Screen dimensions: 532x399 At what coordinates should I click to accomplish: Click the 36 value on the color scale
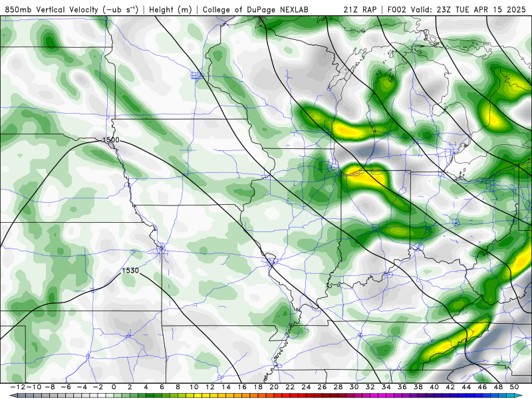pyautogui.click(x=402, y=387)
